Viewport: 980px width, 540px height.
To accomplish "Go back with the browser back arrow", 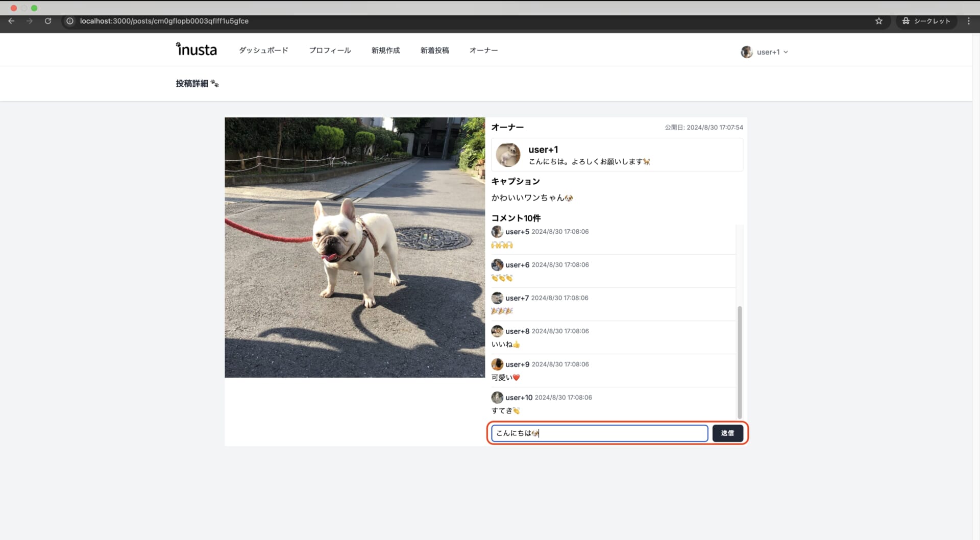I will [11, 21].
